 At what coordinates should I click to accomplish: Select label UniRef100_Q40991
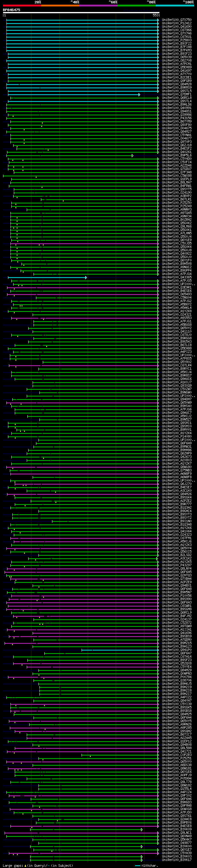[x=176, y=108]
